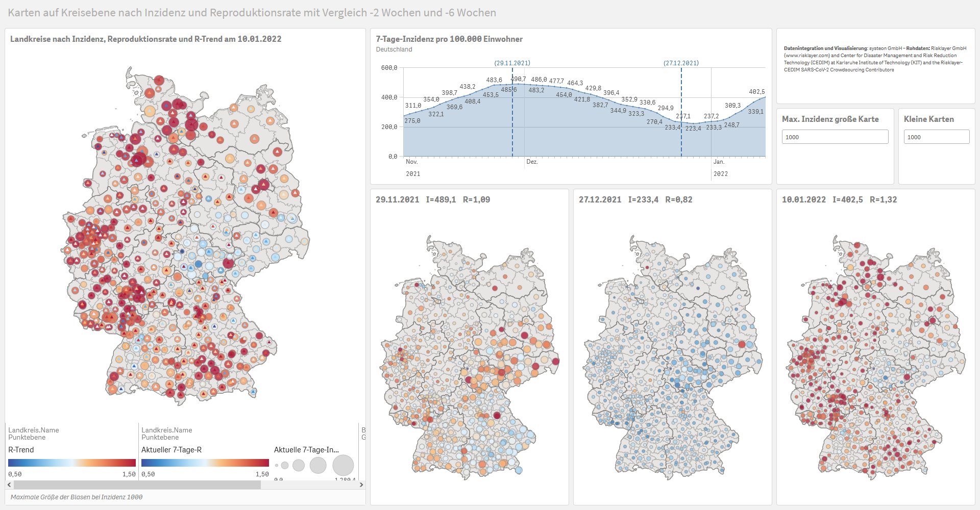
Task: Click the Deutschland subtitle under chart title
Action: (x=394, y=49)
